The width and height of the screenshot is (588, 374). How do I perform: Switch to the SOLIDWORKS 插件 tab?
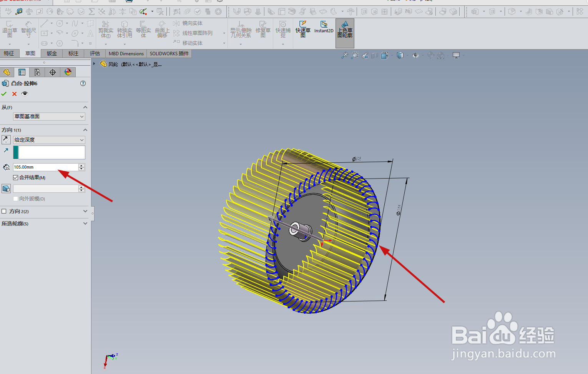click(x=169, y=54)
